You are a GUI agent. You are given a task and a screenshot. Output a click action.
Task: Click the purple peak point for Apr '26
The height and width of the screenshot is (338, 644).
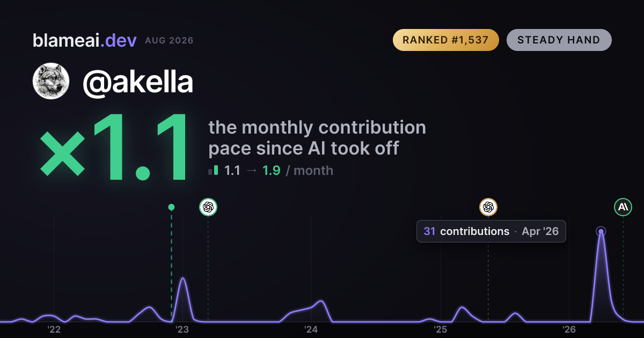(x=601, y=232)
